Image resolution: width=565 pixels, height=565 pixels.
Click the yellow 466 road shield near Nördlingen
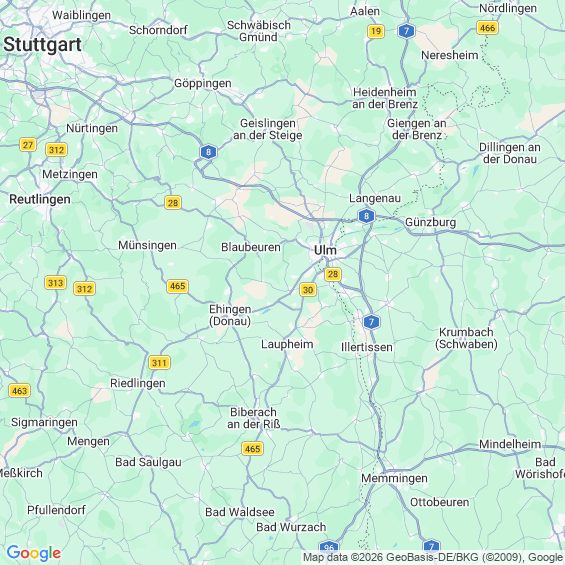[x=487, y=28]
